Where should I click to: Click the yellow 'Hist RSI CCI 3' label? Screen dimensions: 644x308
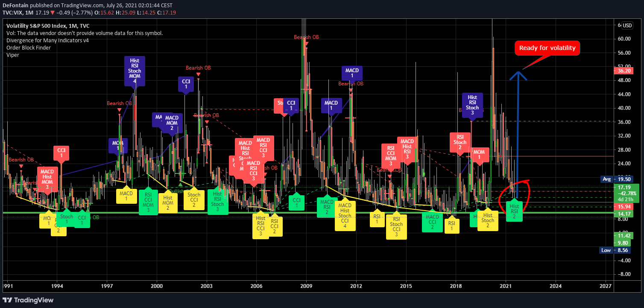click(261, 226)
